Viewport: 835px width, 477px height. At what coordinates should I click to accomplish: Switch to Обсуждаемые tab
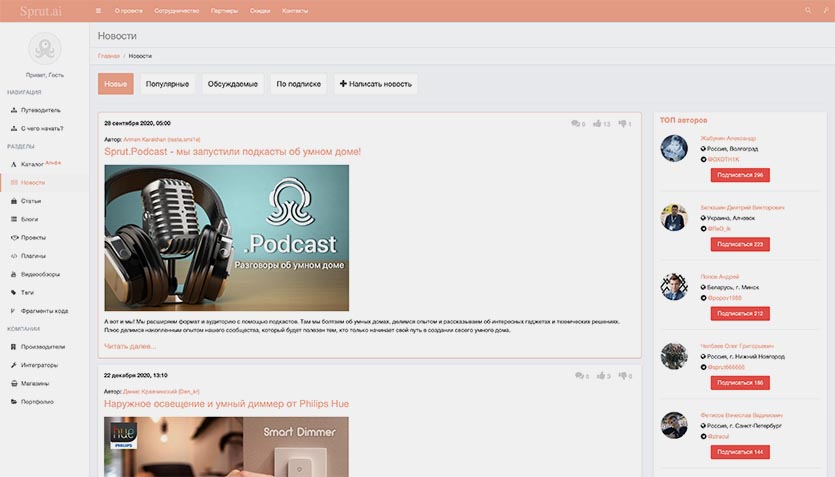point(232,84)
